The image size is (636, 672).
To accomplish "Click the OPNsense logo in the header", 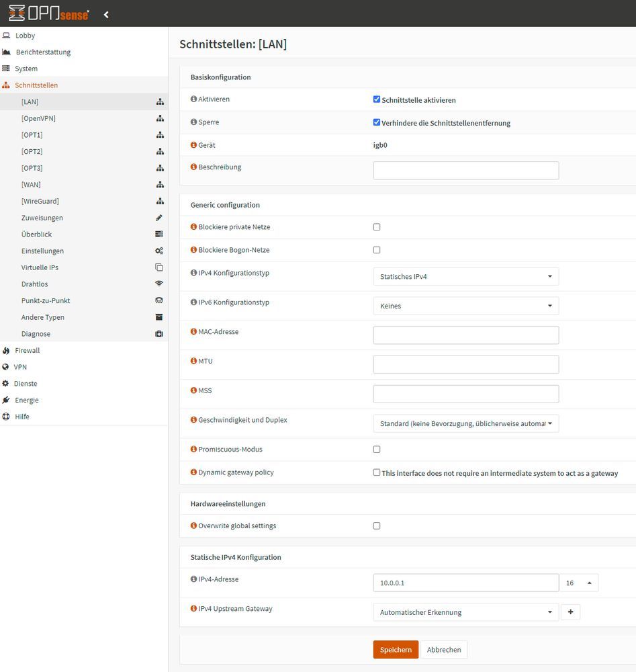I will (x=48, y=13).
